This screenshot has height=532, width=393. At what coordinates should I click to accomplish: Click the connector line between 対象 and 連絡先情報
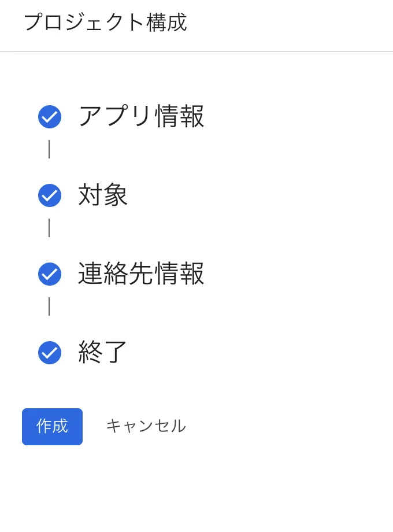(x=49, y=228)
